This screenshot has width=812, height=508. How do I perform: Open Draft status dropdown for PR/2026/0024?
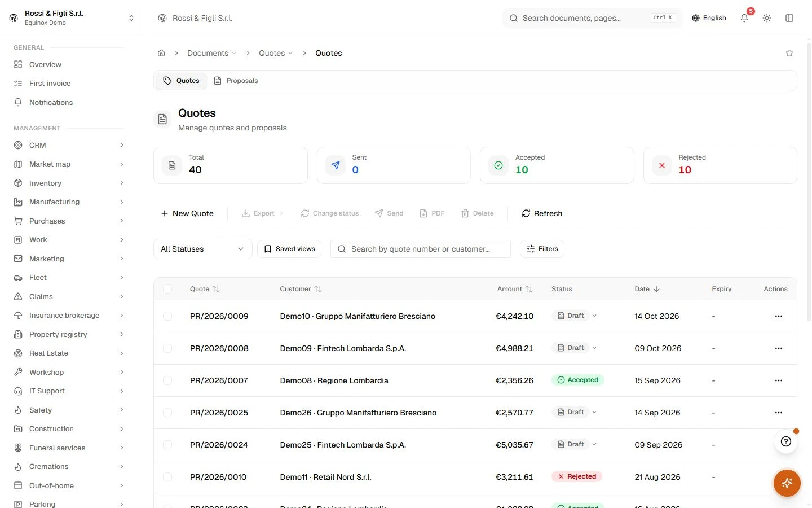pos(576,444)
